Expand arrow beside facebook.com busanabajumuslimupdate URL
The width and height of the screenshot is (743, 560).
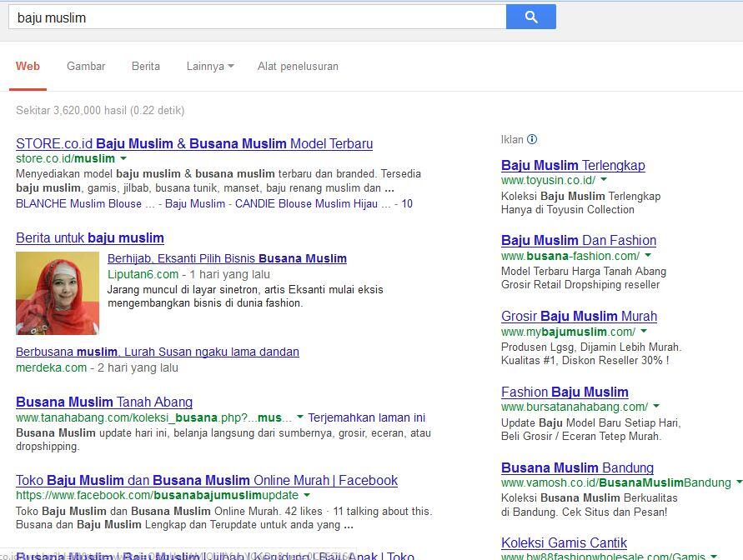(307, 495)
